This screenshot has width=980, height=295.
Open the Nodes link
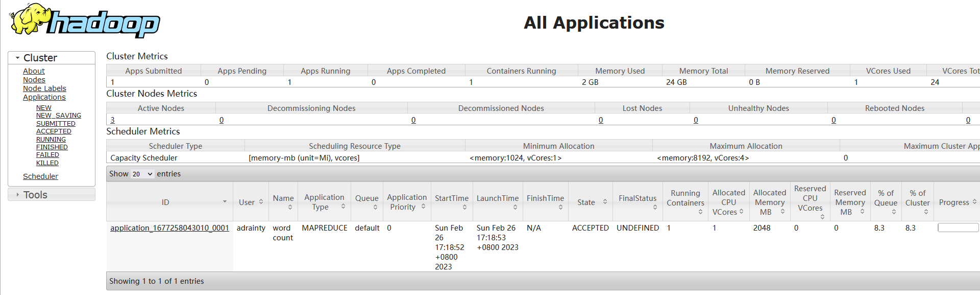click(x=34, y=80)
